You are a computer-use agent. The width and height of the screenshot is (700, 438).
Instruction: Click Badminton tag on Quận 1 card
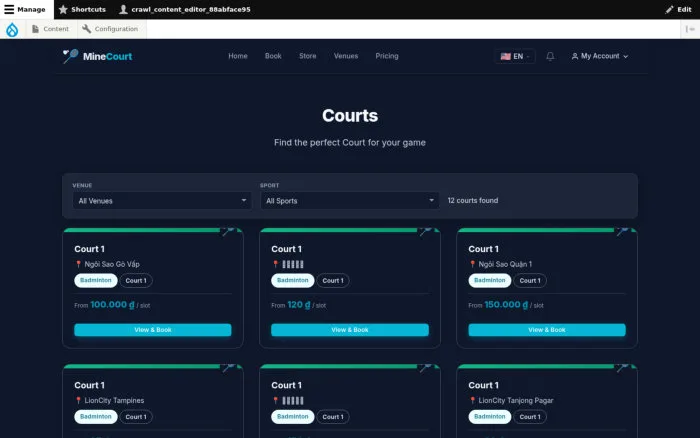490,280
